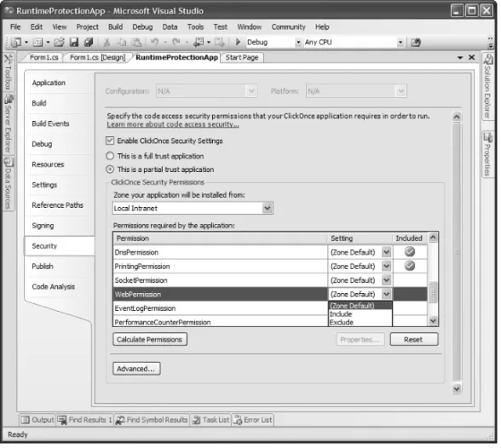Open the File menu
The height and width of the screenshot is (448, 501).
coord(15,26)
